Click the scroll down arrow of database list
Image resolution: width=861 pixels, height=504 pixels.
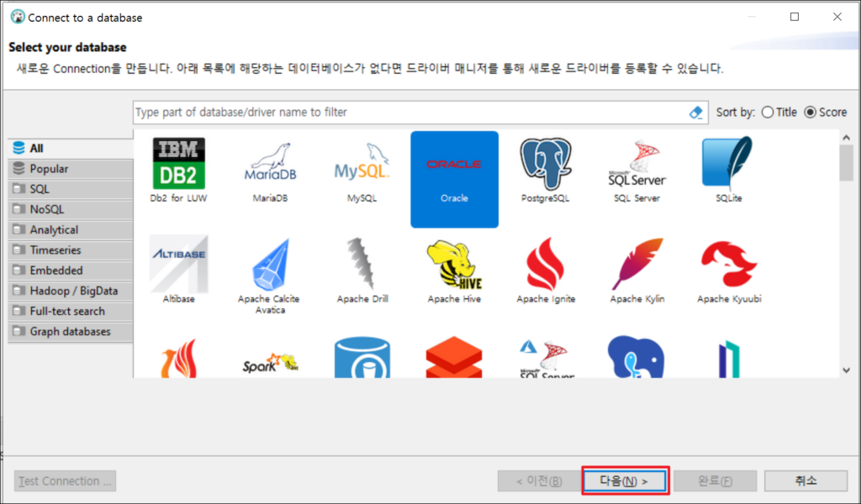click(846, 370)
